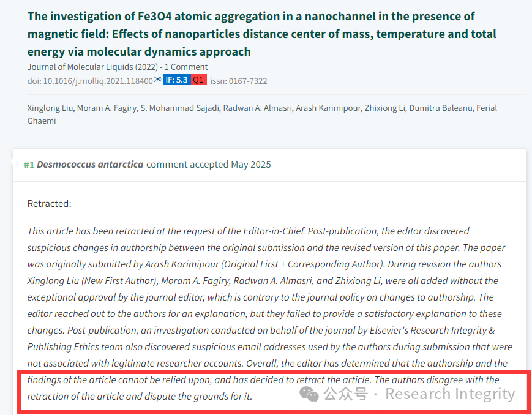This screenshot has height=415, width=532.
Task: Click the red Q1 quartile badge
Action: pyautogui.click(x=198, y=80)
